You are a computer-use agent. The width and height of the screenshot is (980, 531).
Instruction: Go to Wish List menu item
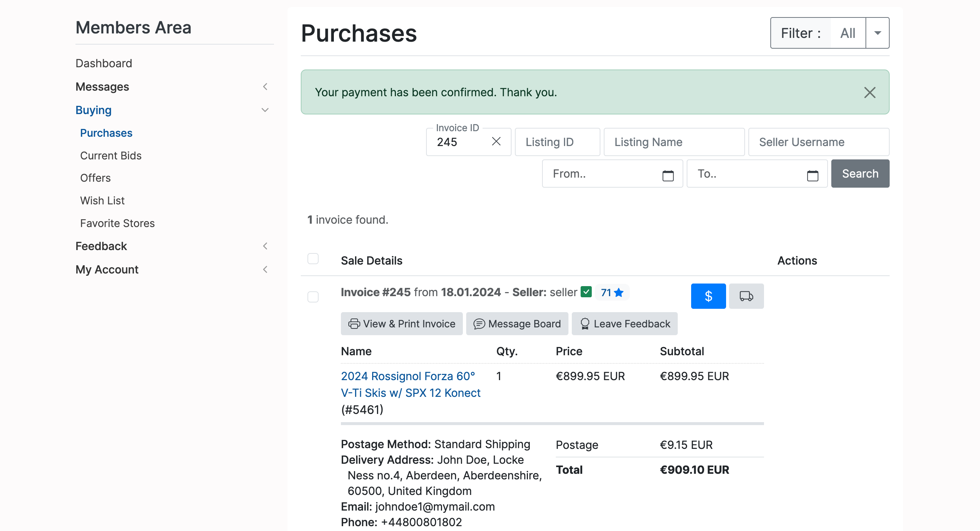pos(102,200)
